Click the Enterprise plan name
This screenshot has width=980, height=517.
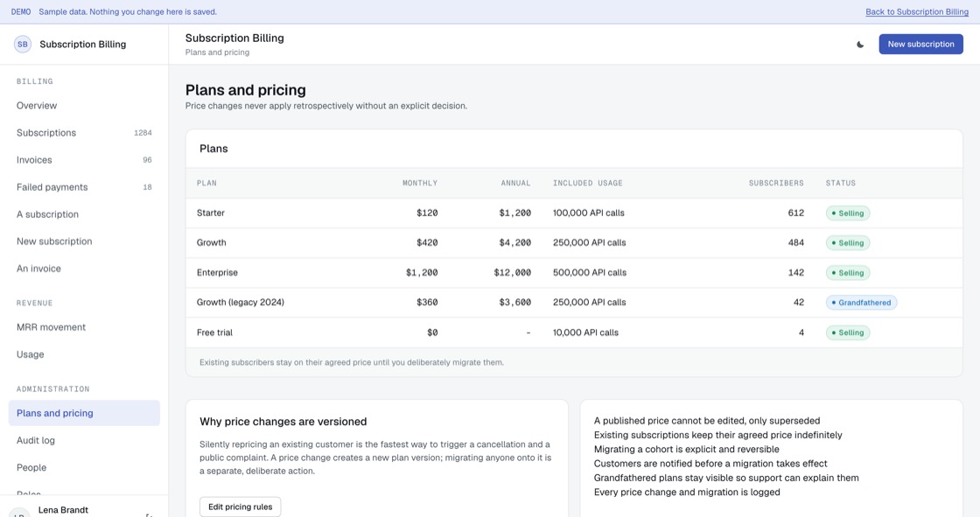click(217, 273)
